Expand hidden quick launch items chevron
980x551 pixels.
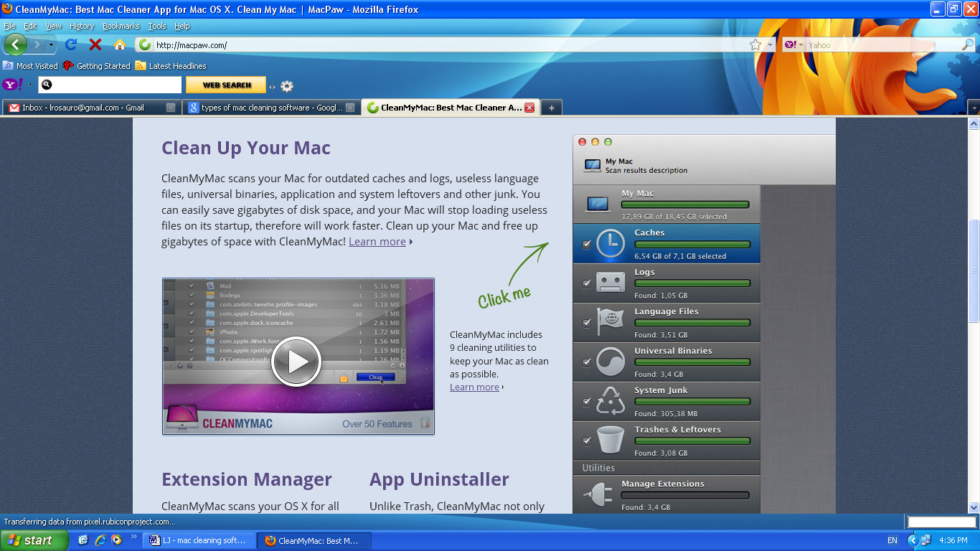pos(134,537)
